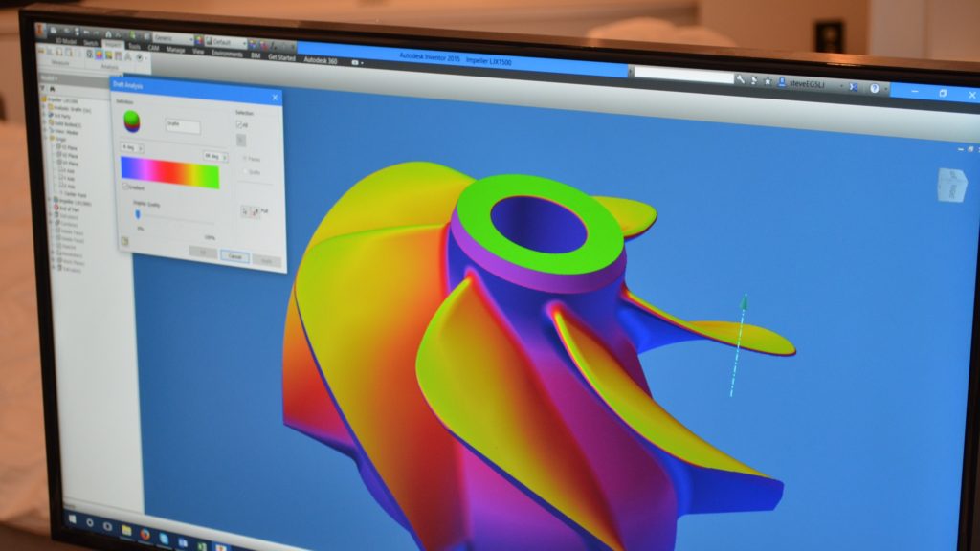Viewport: 980px width, 551px height.
Task: Click the Zebra analysis icon in ribbon
Action: click(89, 55)
